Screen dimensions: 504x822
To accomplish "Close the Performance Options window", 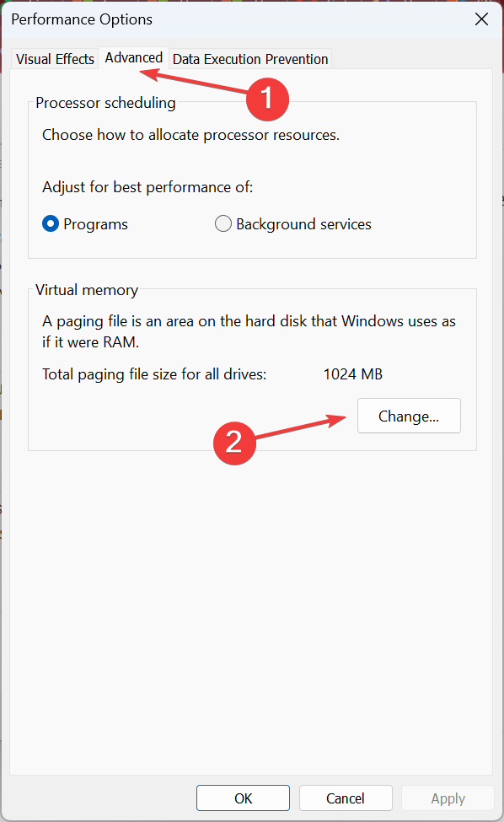I will [x=481, y=19].
